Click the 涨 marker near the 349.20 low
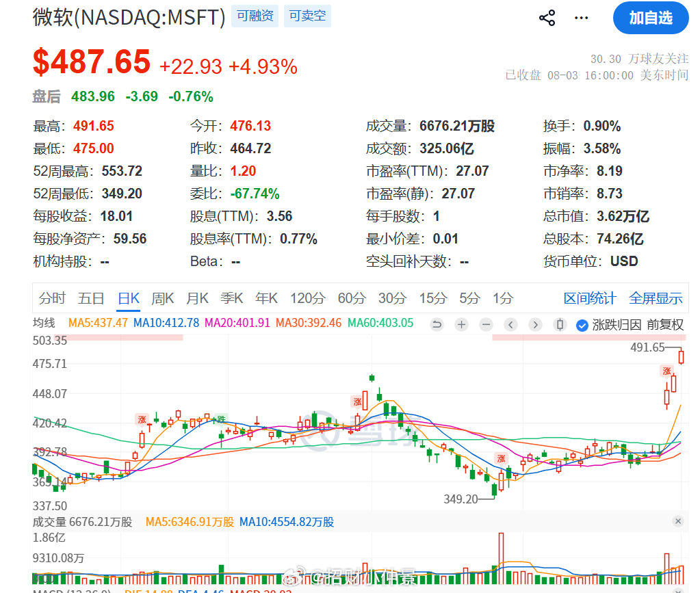This screenshot has height=593, width=700. [x=501, y=458]
